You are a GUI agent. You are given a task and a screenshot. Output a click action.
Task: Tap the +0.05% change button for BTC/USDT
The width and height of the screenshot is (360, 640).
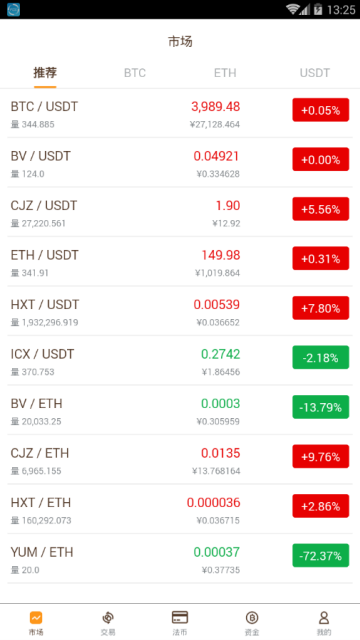320,110
